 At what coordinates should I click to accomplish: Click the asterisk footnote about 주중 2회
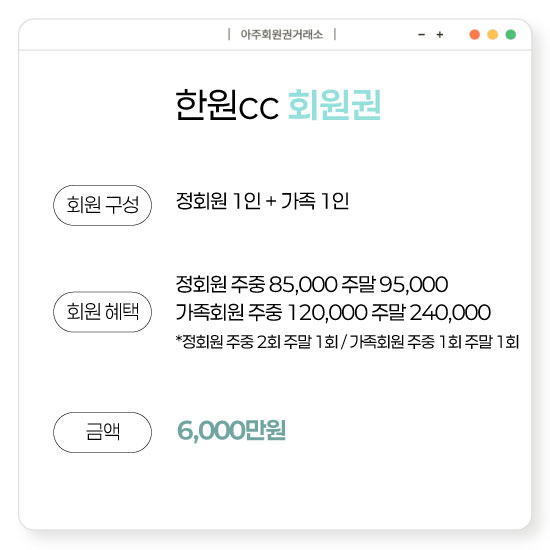click(347, 342)
